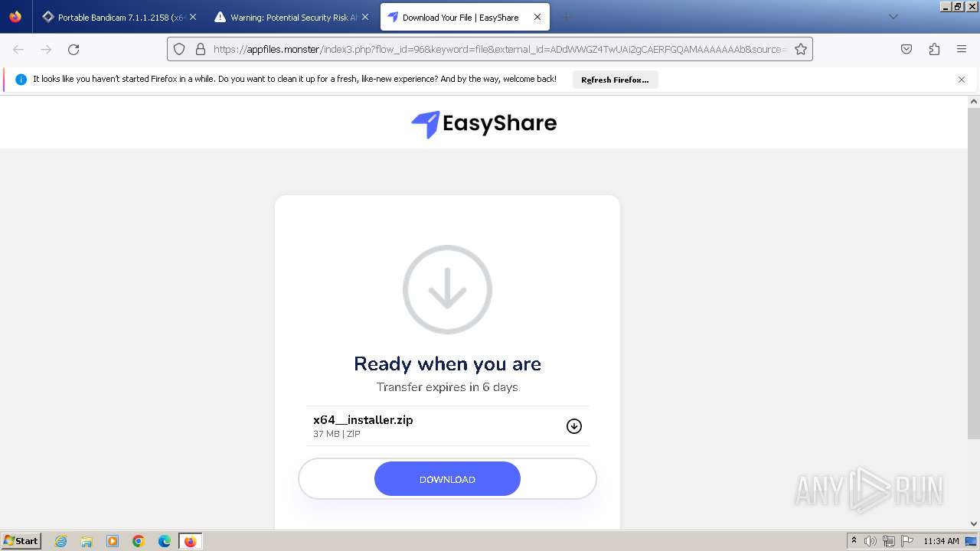The width and height of the screenshot is (980, 551).
Task: Select the Firefox taskbar button
Action: [x=190, y=541]
